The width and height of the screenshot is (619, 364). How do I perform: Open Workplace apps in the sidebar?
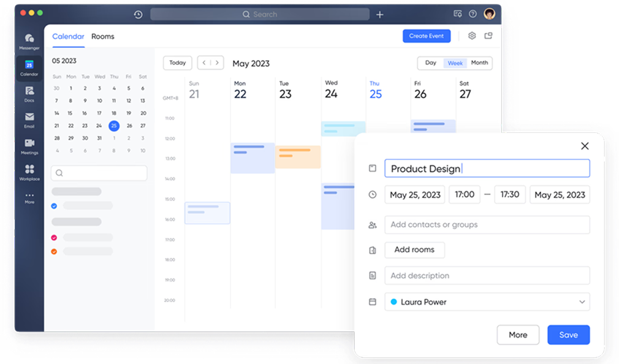[x=29, y=172]
